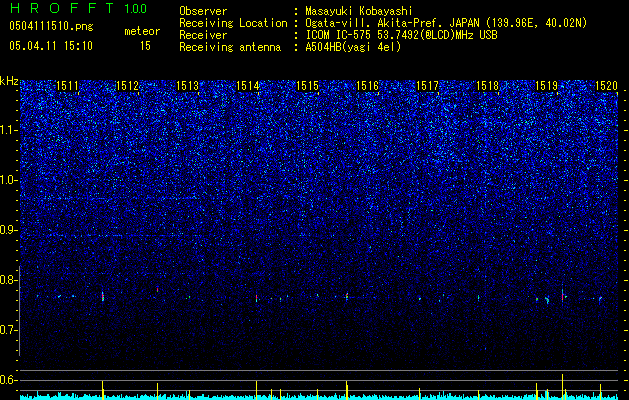Image resolution: width=629 pixels, height=400 pixels.
Task: Click the 0.8 kHz frequency axis label
Action: [8, 280]
